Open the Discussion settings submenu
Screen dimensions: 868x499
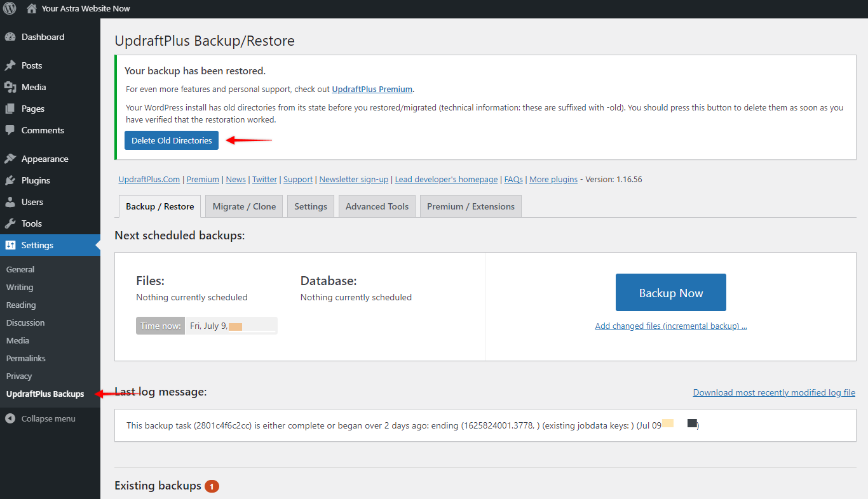click(25, 323)
